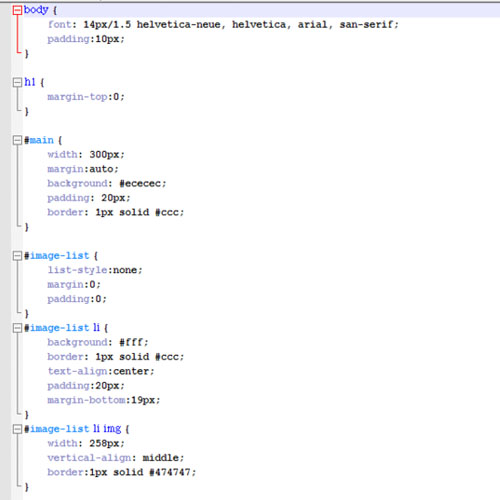The width and height of the screenshot is (500, 500).
Task: Click the text-align:center declaration
Action: [x=101, y=371]
